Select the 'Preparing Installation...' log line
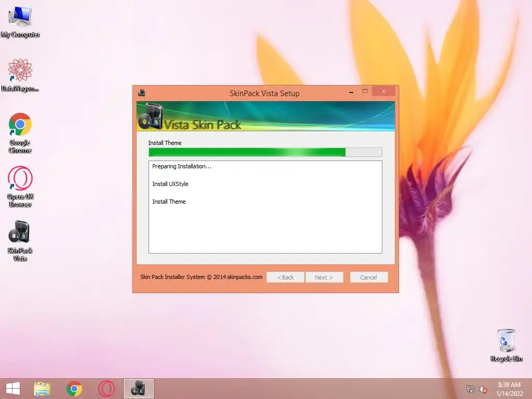 [x=181, y=166]
